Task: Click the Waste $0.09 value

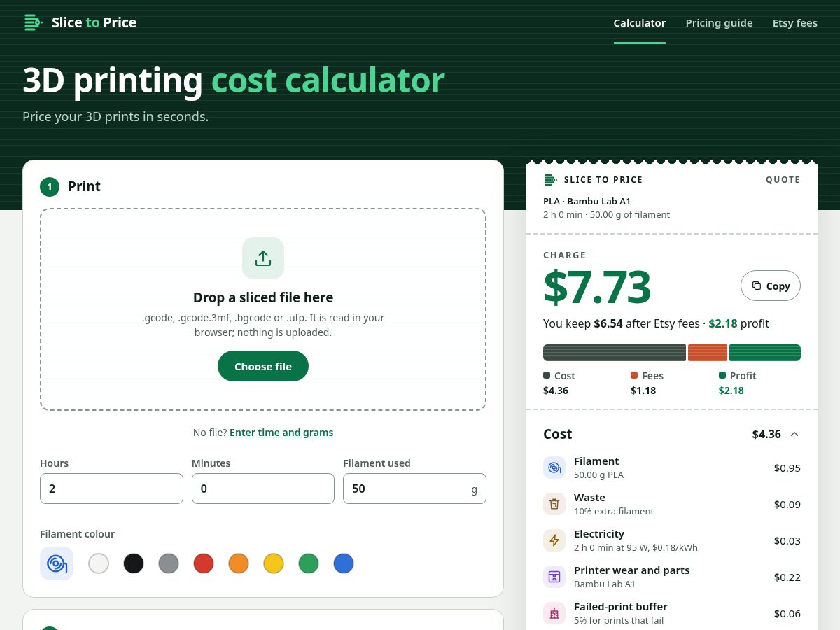Action: click(787, 504)
